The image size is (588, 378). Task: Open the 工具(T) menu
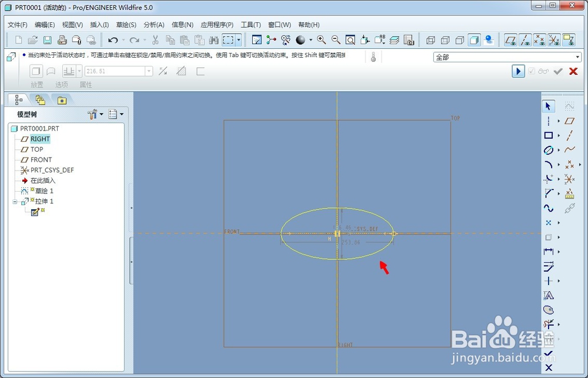(x=250, y=25)
